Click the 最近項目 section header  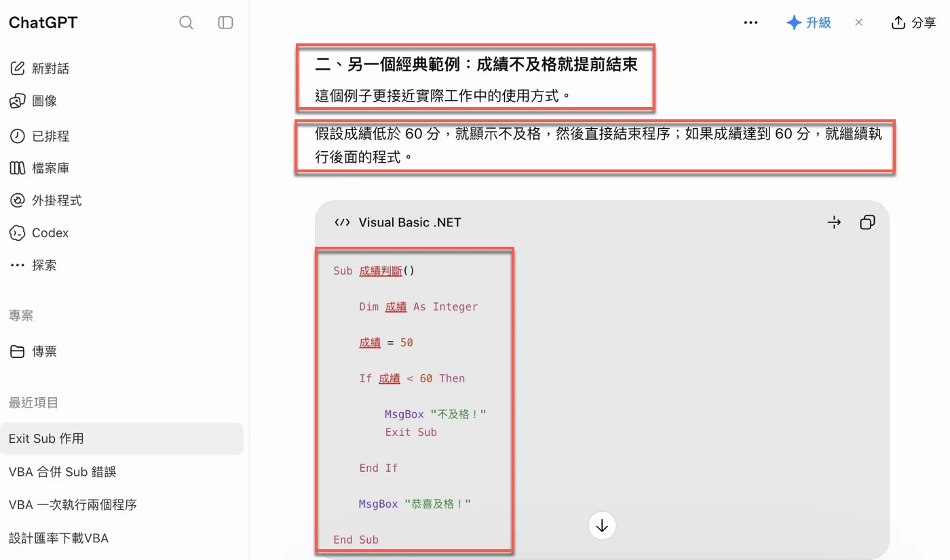pos(33,403)
